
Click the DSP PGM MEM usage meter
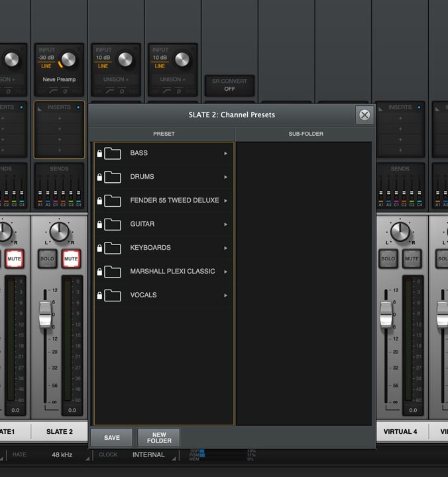pyautogui.click(x=222, y=454)
